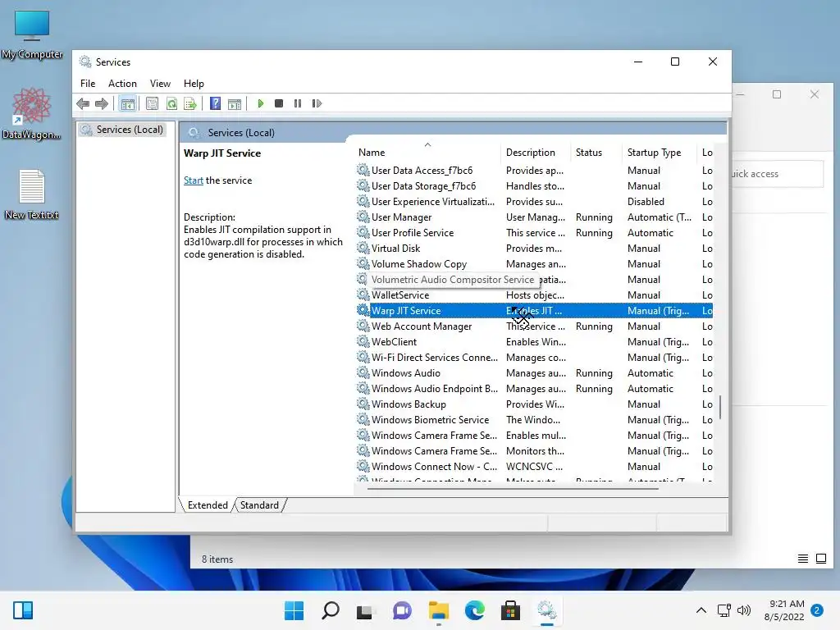Switch to the Standard tab
Screen dimensions: 840x630
pos(259,505)
